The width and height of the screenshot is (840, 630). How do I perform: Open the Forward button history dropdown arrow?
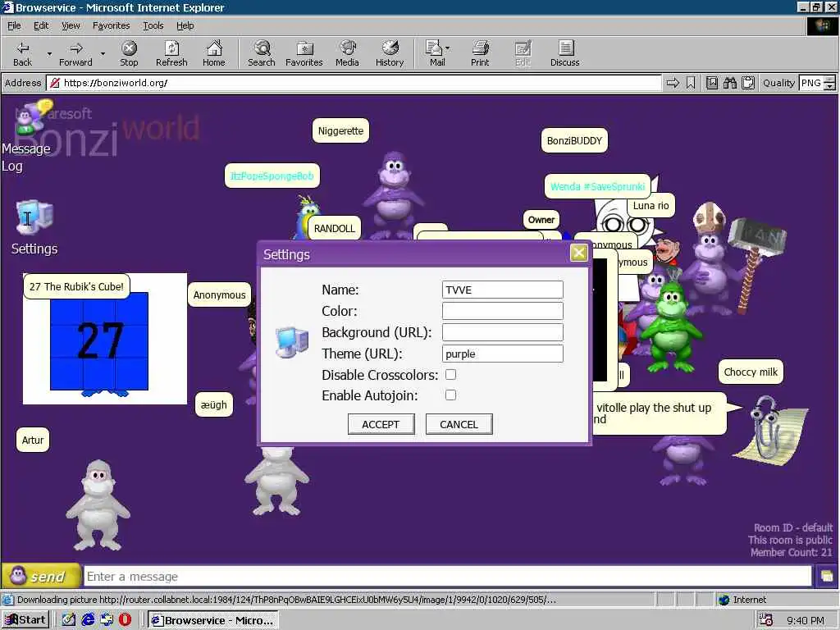103,53
